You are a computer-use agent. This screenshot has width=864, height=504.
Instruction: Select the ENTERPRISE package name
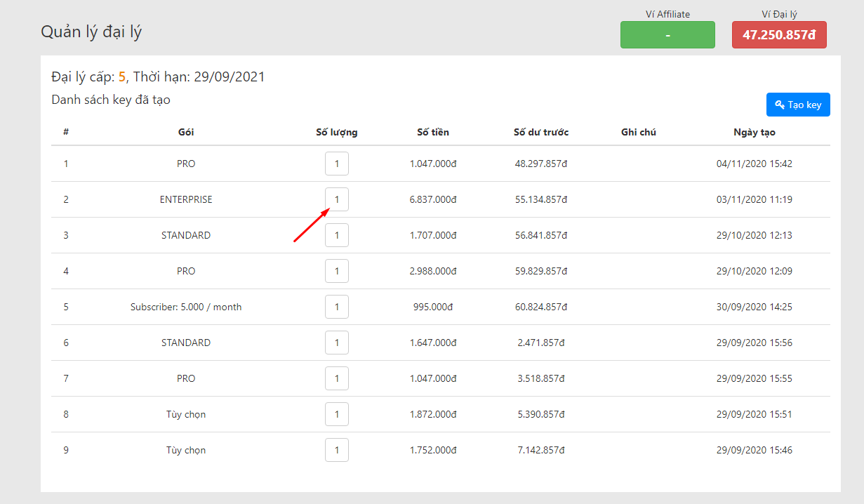186,199
